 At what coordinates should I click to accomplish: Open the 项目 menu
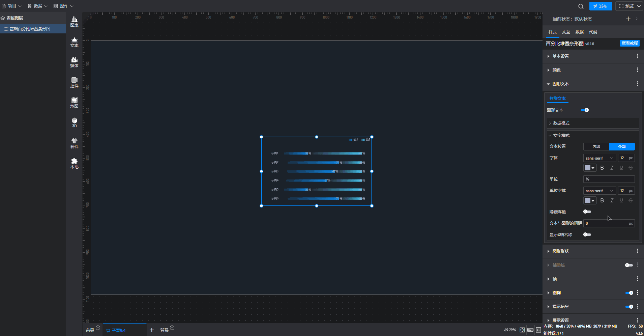tap(12, 6)
